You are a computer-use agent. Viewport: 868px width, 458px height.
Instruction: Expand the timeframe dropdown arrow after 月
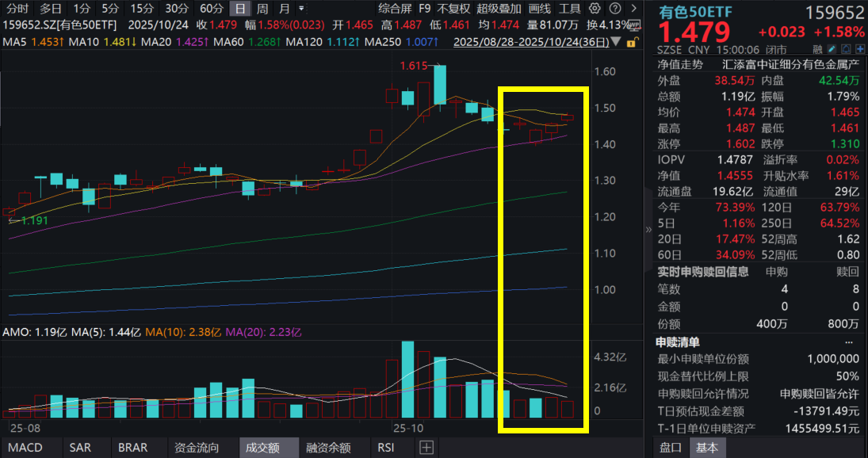point(300,10)
